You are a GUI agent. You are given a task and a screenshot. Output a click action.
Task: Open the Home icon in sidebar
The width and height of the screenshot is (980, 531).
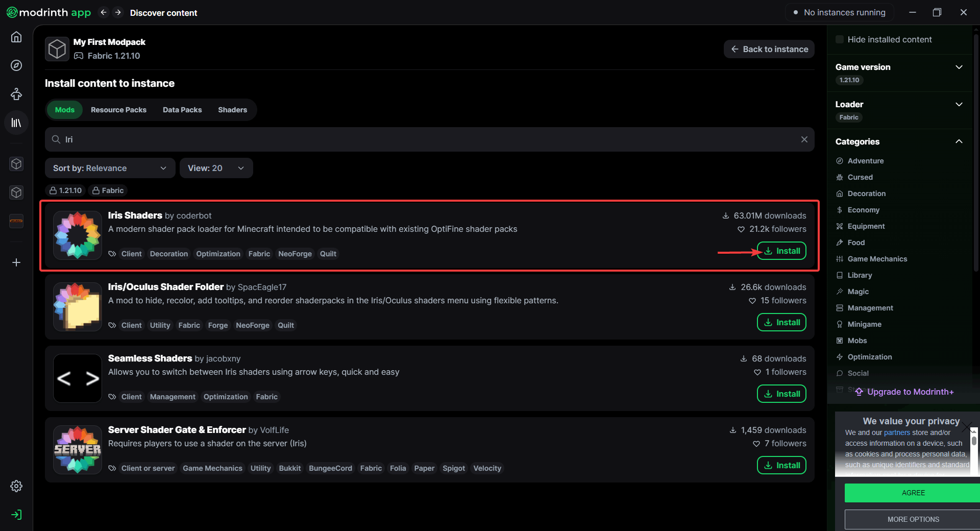pos(16,37)
